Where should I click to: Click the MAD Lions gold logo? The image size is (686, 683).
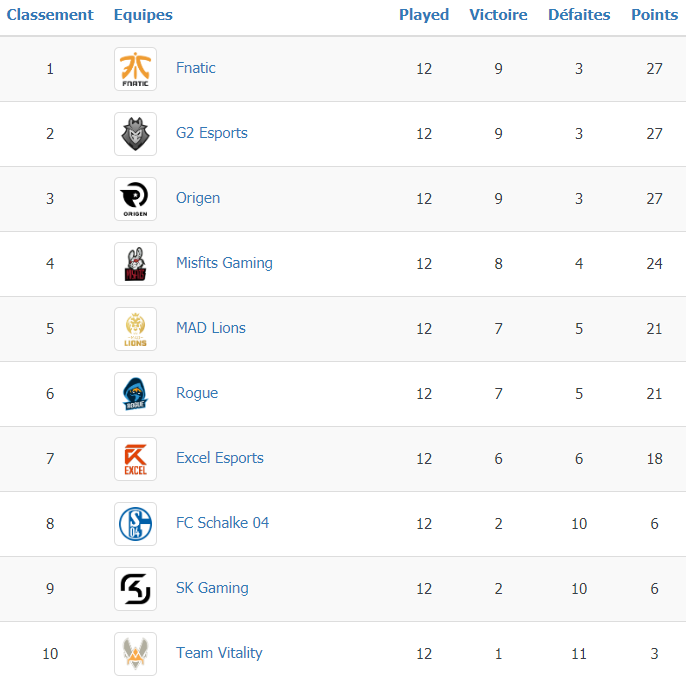pos(135,329)
